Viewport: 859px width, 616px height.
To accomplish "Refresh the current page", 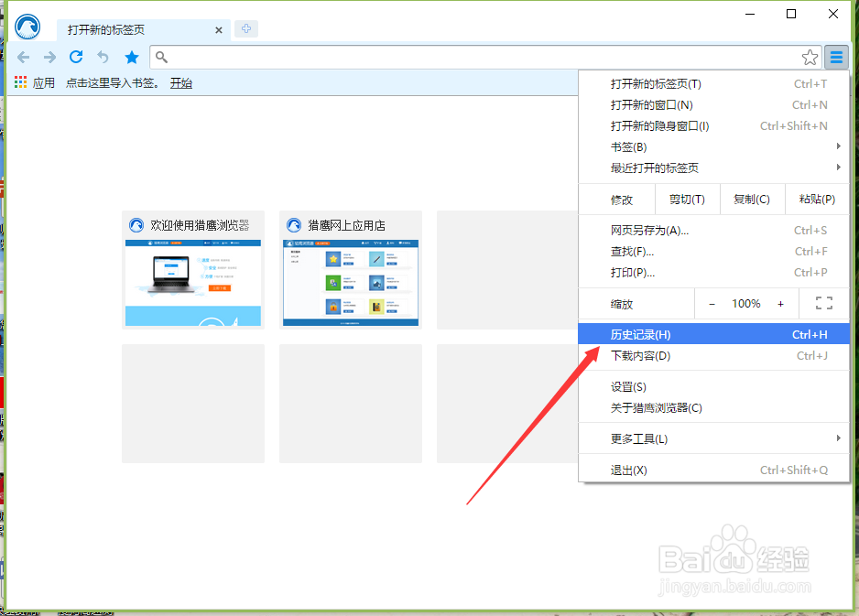I will tap(76, 57).
